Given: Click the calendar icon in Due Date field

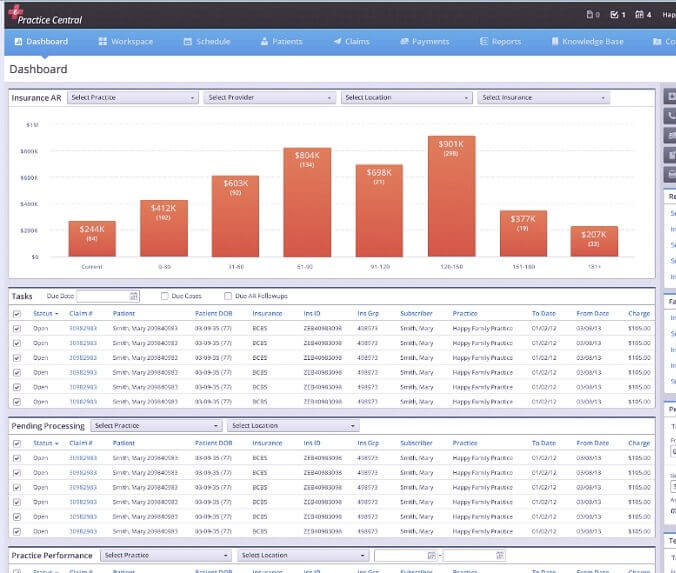Looking at the screenshot, I should 134,297.
